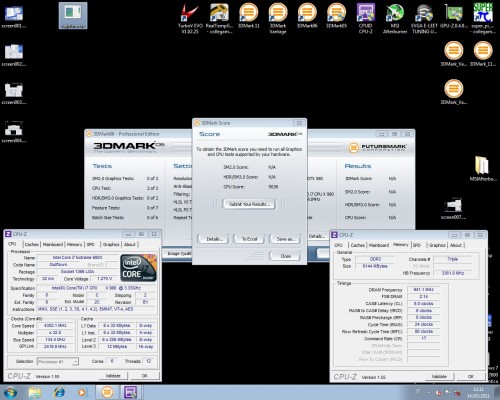500x400 pixels.
Task: Switch to the Caches tab in left CPU-Z
Action: [31, 244]
